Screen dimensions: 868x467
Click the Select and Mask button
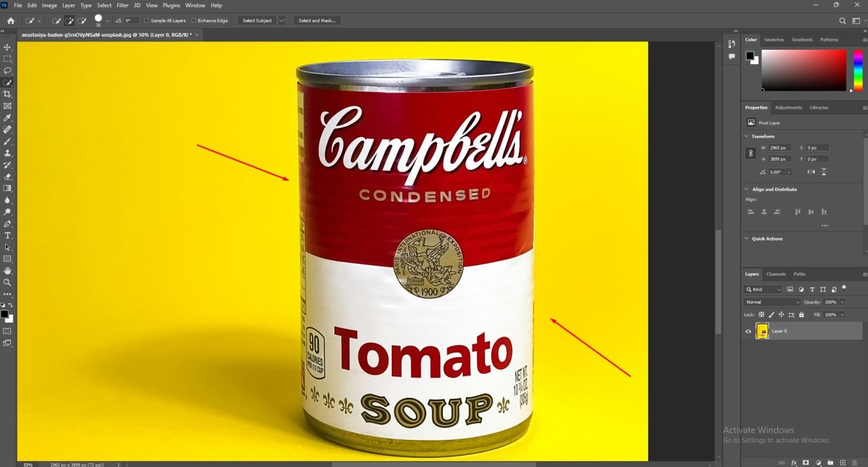coord(317,21)
